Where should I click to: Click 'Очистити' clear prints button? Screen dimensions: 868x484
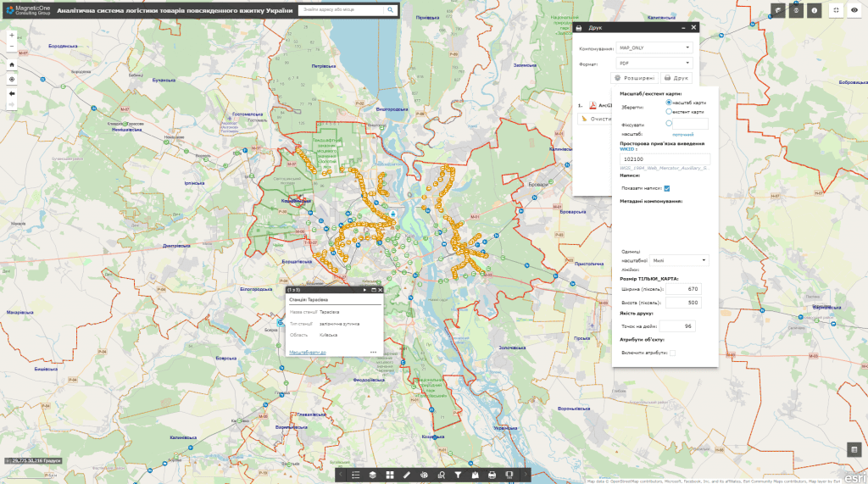[595, 119]
